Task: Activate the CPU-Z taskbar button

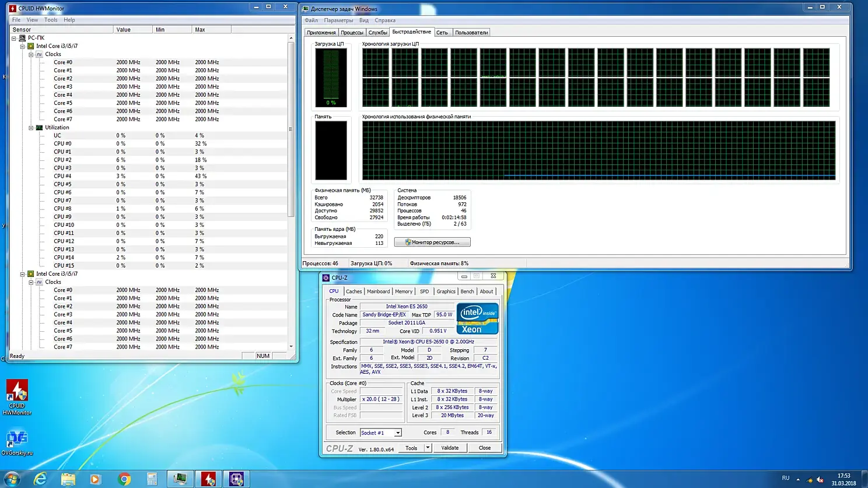Action: (236, 479)
